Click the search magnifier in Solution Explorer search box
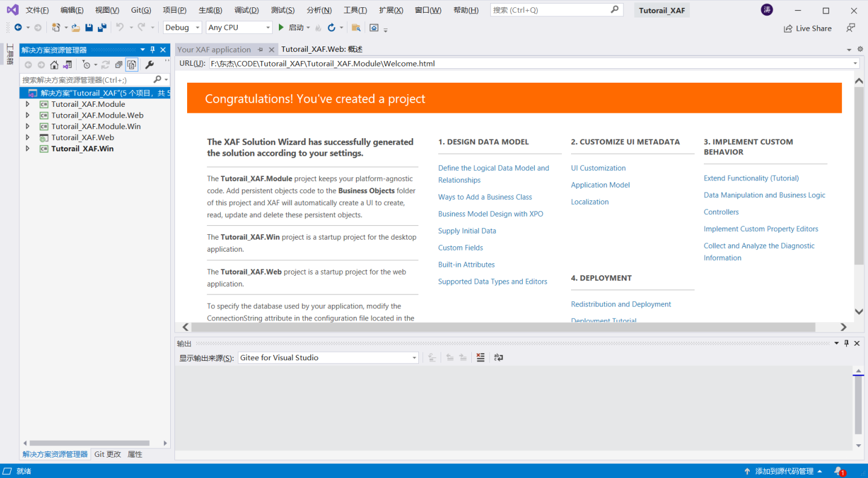Image resolution: width=868 pixels, height=478 pixels. coord(158,80)
